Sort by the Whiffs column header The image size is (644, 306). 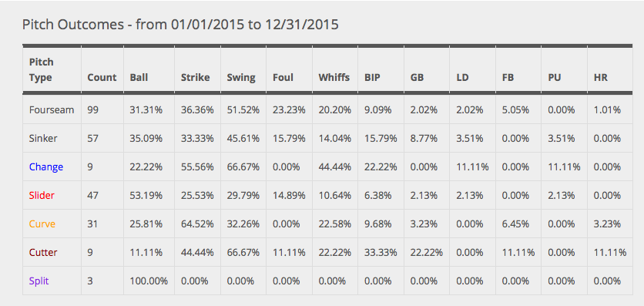tap(334, 77)
